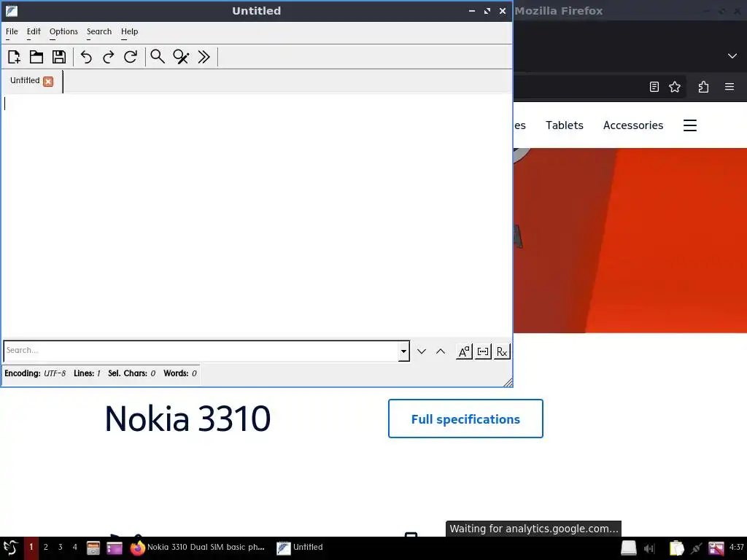Click the Nokia 3310 heading
The height and width of the screenshot is (560, 747).
(x=187, y=419)
